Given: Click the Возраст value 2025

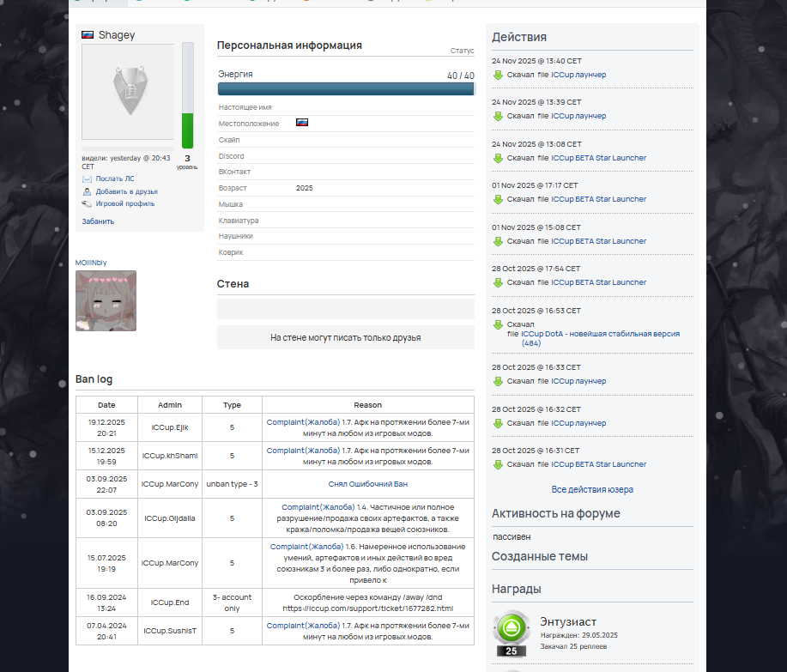Looking at the screenshot, I should [304, 188].
